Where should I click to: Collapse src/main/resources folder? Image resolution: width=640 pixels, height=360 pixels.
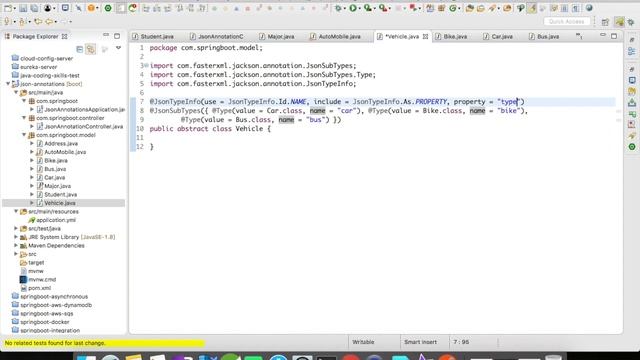click(16, 211)
